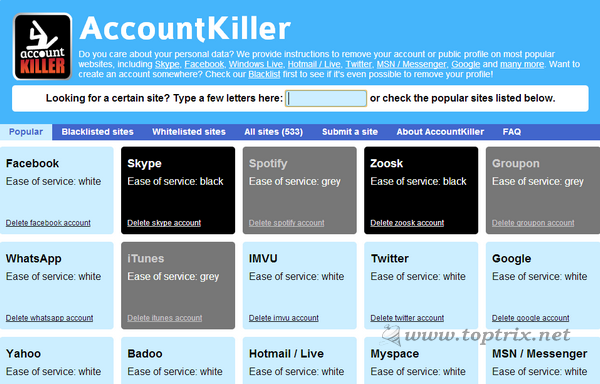Open the Blacklisted sites tab
This screenshot has width=600, height=384.
coord(98,132)
